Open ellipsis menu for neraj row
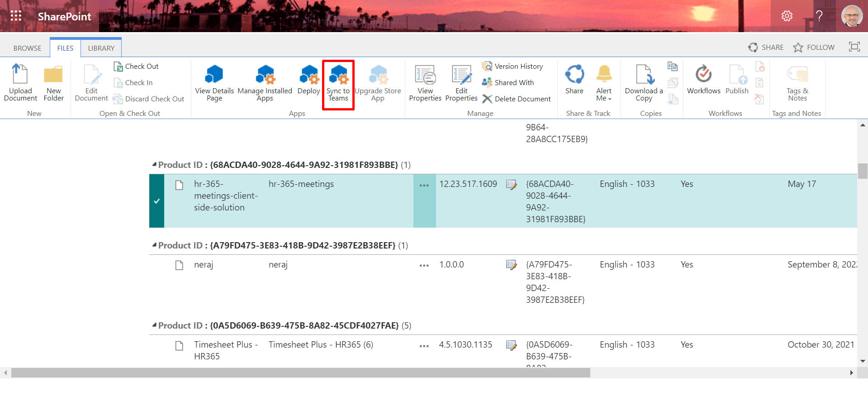The width and height of the screenshot is (868, 406). coord(424,265)
